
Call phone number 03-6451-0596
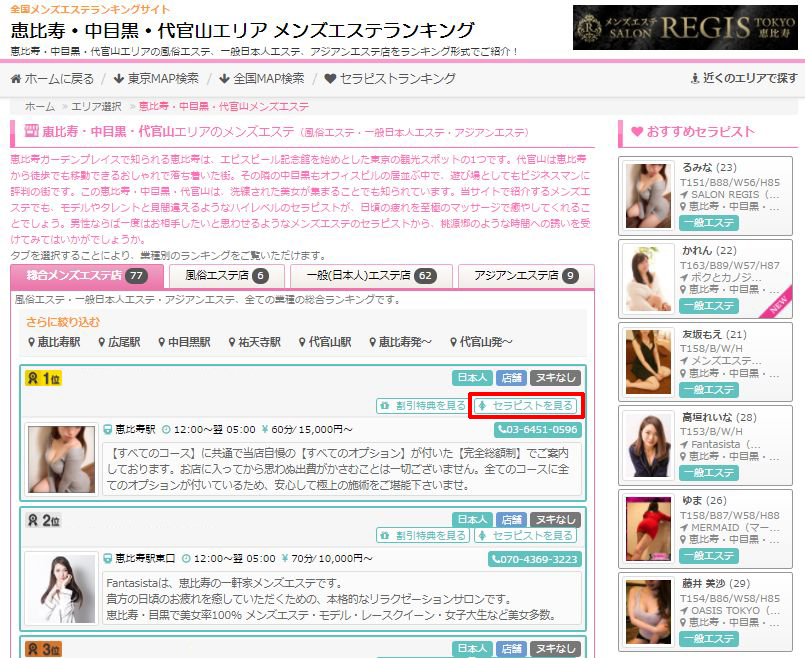pos(538,430)
